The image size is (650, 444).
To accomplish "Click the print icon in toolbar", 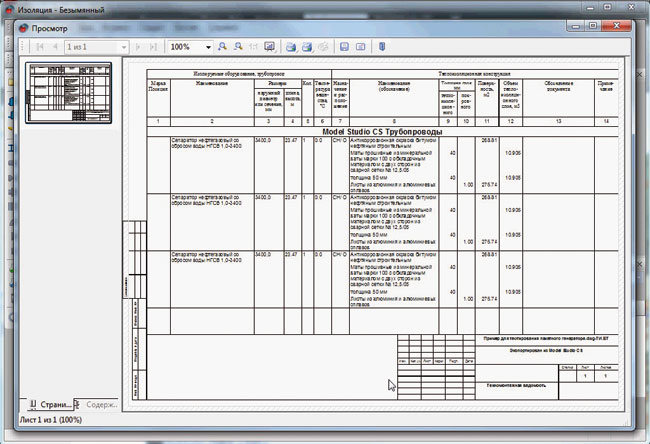I will [x=290, y=47].
